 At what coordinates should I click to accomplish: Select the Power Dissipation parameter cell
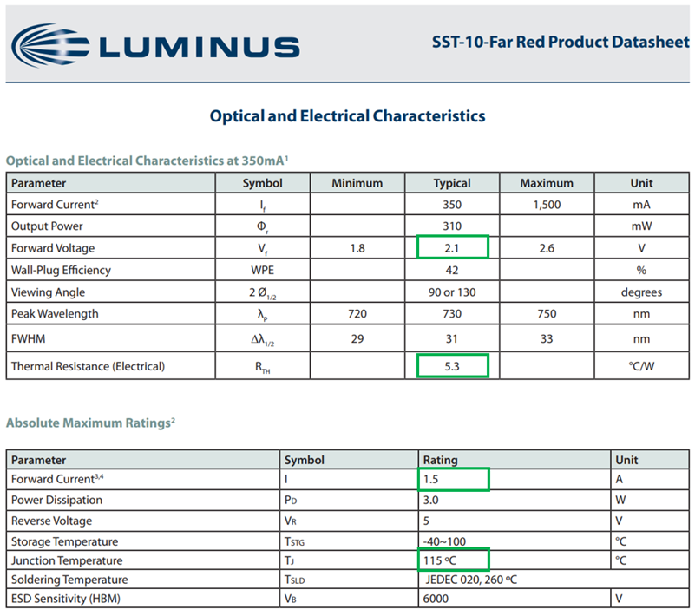[56, 500]
